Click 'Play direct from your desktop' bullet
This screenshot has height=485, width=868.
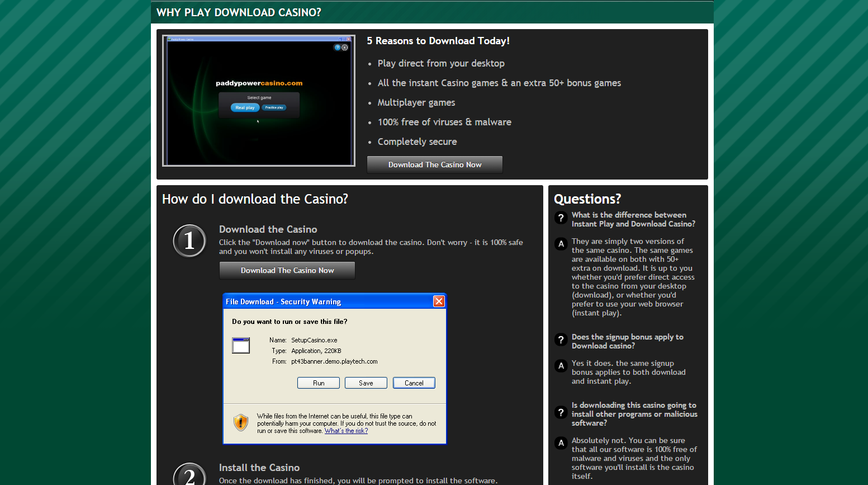(441, 64)
